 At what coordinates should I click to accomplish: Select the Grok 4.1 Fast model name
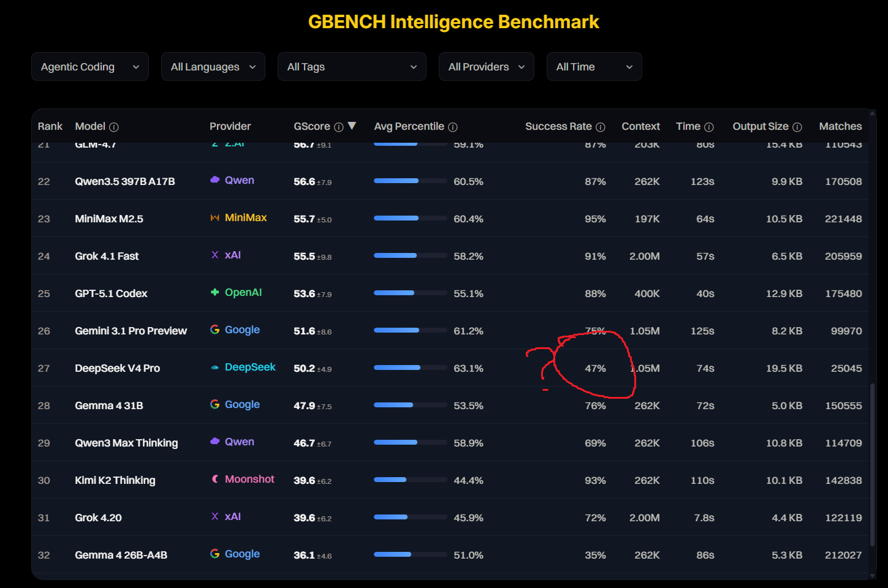tap(107, 256)
